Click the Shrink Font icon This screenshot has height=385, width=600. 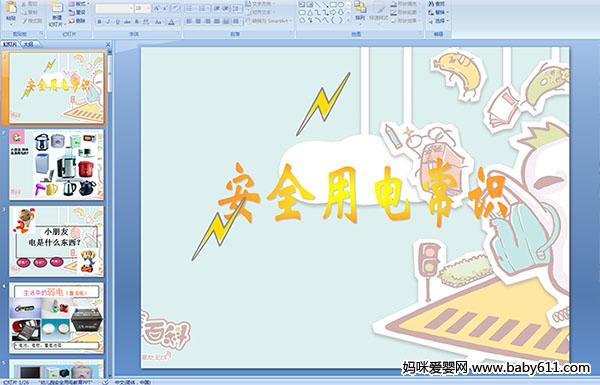tap(165, 8)
